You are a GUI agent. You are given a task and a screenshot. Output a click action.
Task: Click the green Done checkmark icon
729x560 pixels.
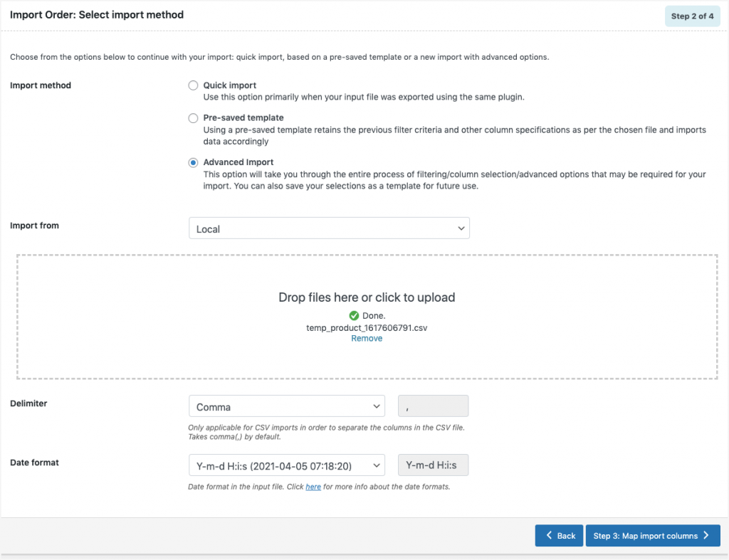tap(354, 315)
